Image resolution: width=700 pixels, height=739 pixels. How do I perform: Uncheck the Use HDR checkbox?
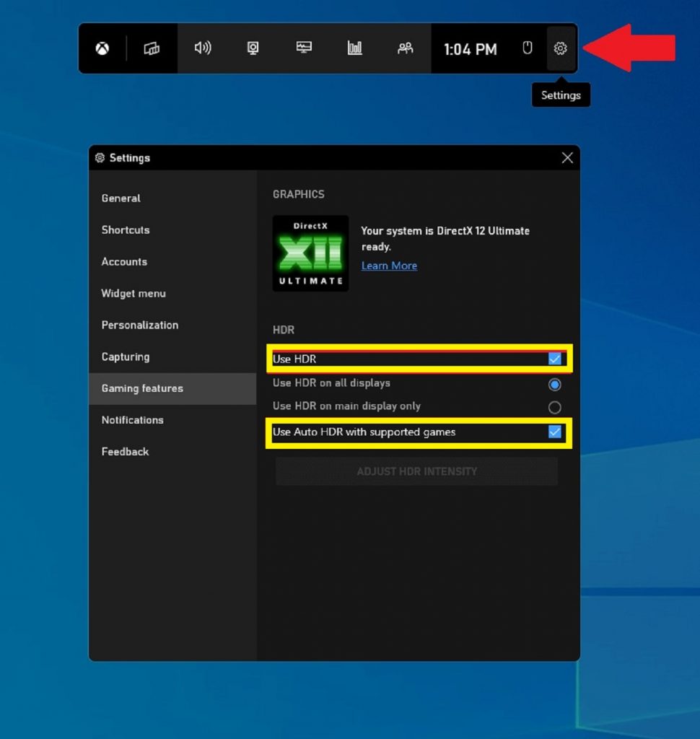coord(554,359)
